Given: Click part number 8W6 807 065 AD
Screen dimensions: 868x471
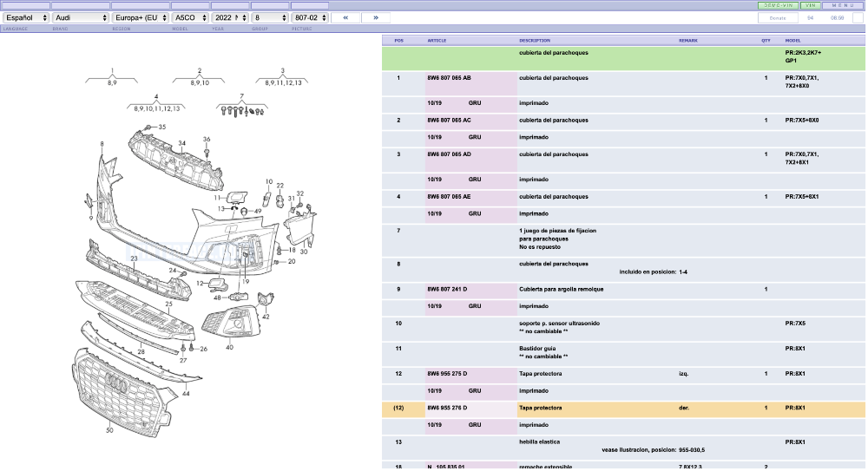Looking at the screenshot, I should [449, 154].
